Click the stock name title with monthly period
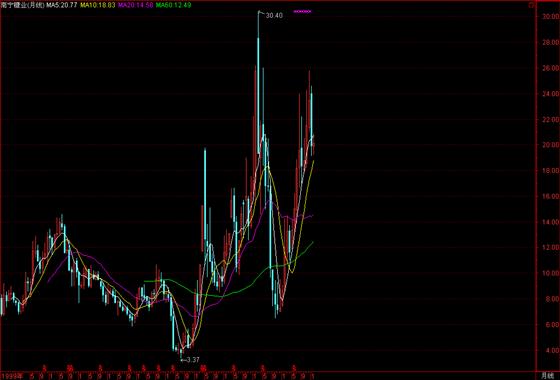This screenshot has height=380, width=560. 22,5
